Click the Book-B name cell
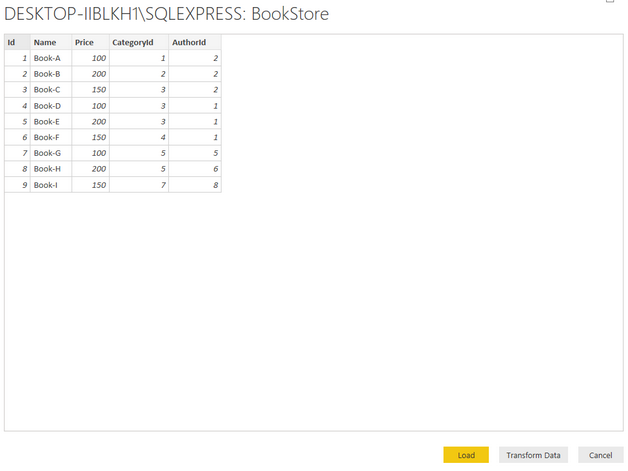Viewport: 628px width, 471px height. pyautogui.click(x=49, y=75)
